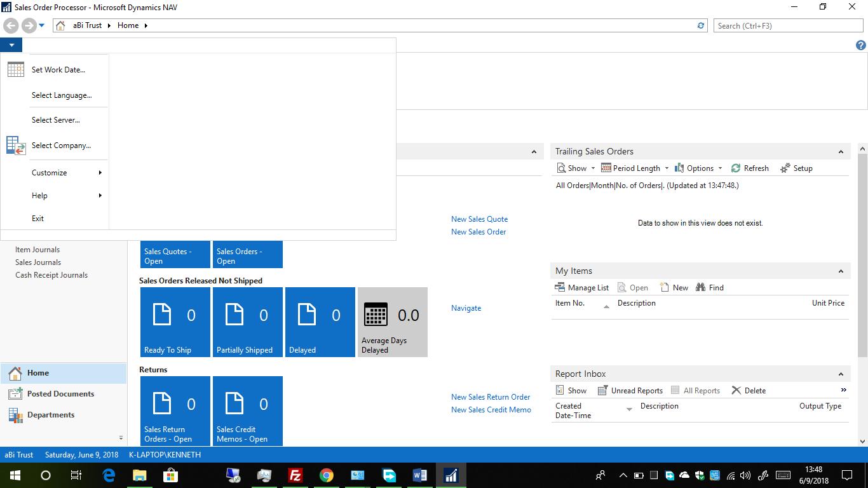Open Chrome from taskbar
This screenshot has width=868, height=488.
pyautogui.click(x=327, y=475)
